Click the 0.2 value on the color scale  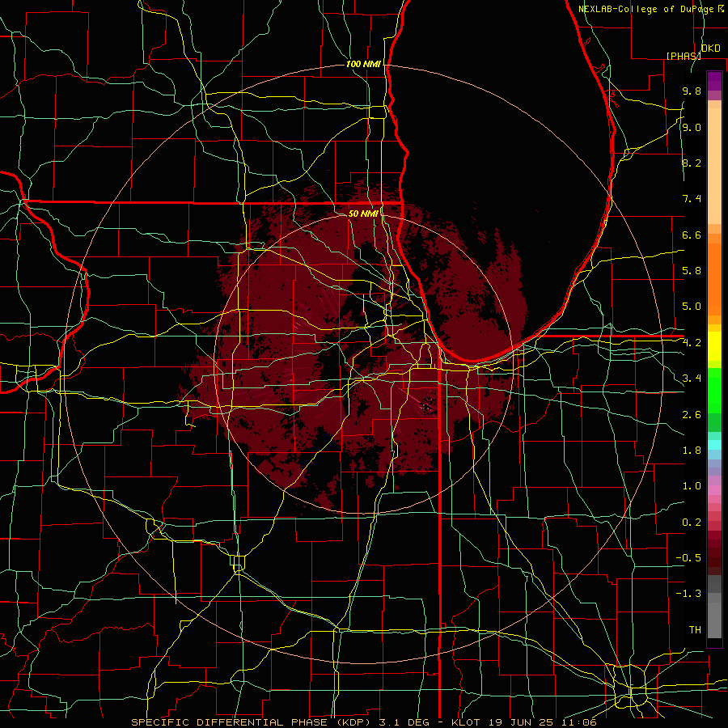692,523
